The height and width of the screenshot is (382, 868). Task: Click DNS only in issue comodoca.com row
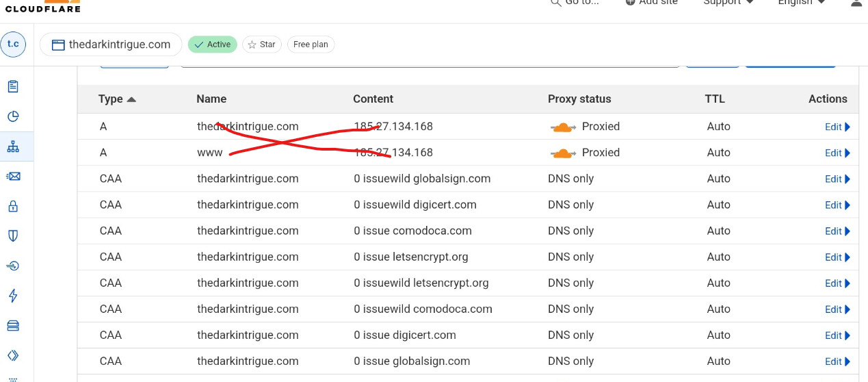coord(570,231)
